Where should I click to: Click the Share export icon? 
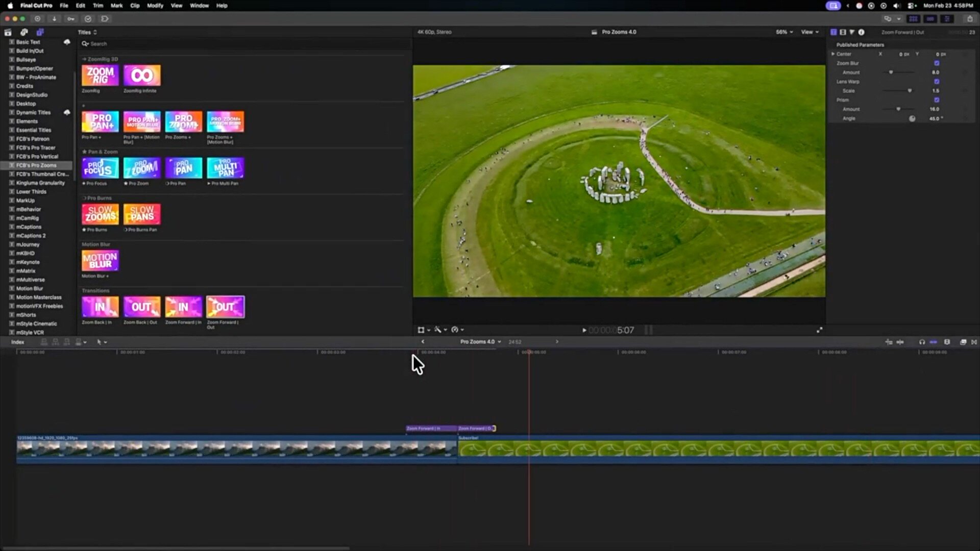970,19
